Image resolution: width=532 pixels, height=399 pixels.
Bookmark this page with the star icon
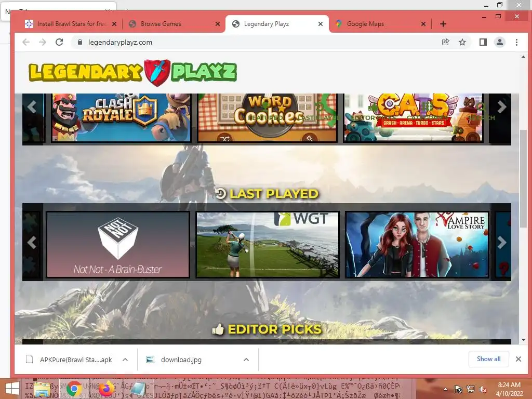tap(462, 42)
